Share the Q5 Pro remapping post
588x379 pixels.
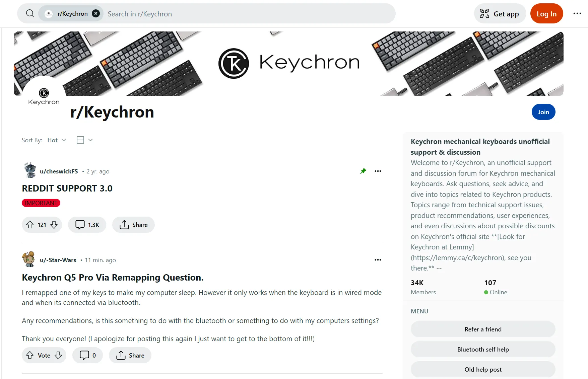click(130, 355)
